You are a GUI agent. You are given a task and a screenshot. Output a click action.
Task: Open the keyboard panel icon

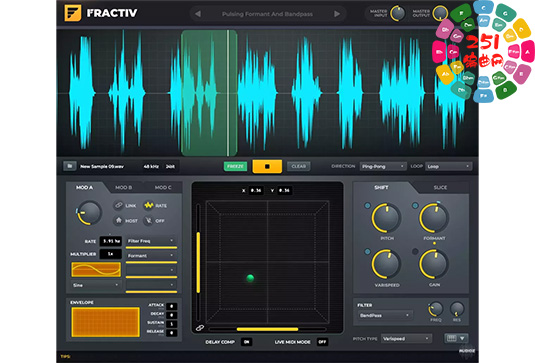(x=451, y=338)
